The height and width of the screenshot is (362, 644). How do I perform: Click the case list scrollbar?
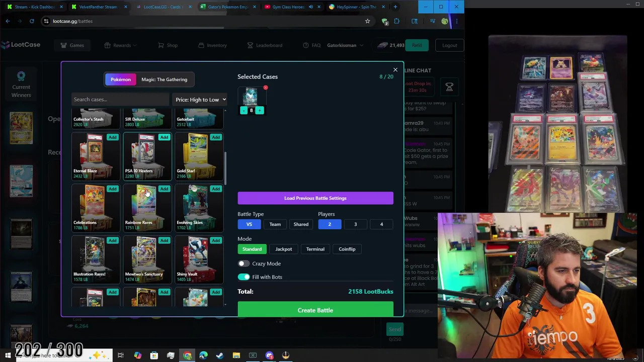point(225,168)
